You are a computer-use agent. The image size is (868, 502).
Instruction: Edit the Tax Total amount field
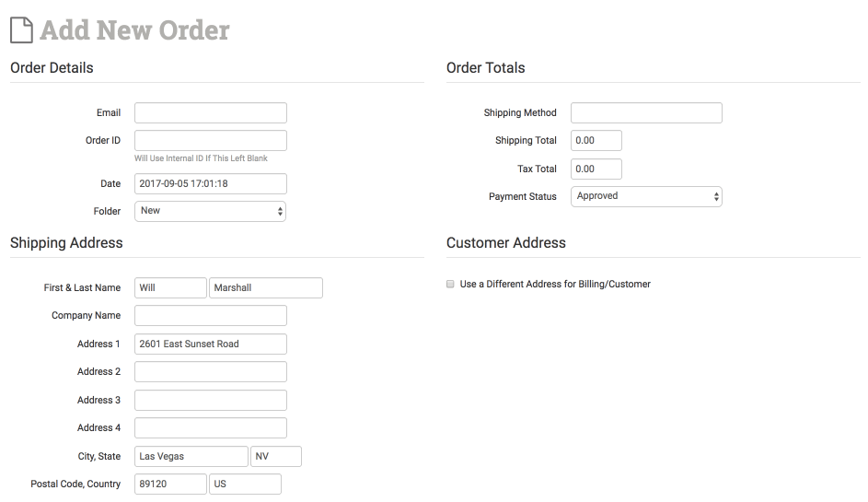coord(596,169)
